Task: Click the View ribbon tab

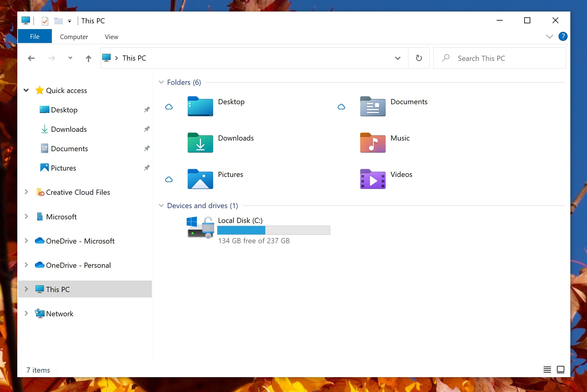Action: (x=111, y=37)
